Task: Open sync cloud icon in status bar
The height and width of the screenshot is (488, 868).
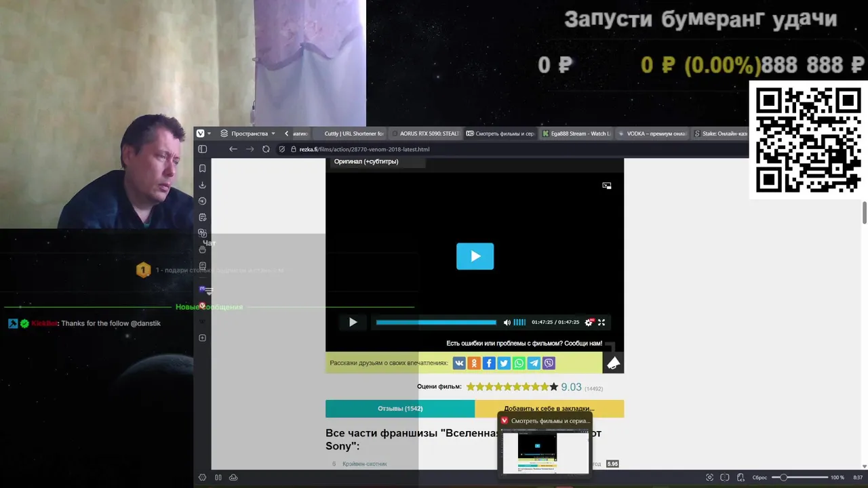Action: [x=233, y=477]
